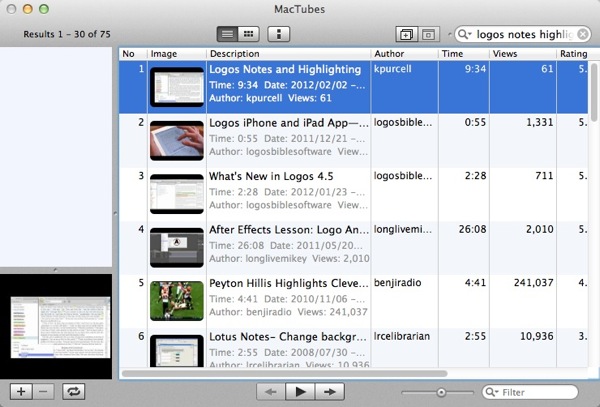Click the player window icon button
The image size is (600, 407).
[x=428, y=34]
